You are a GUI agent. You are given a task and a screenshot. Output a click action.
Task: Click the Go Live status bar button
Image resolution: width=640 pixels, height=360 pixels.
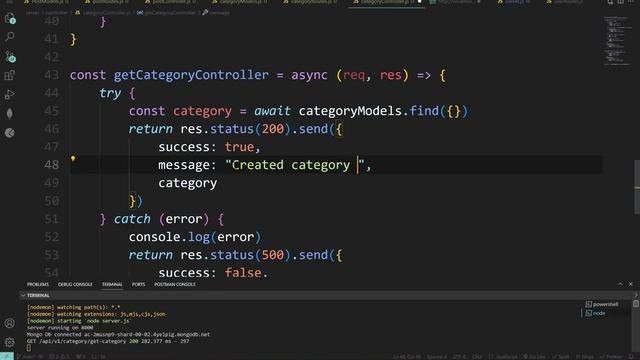point(534,357)
